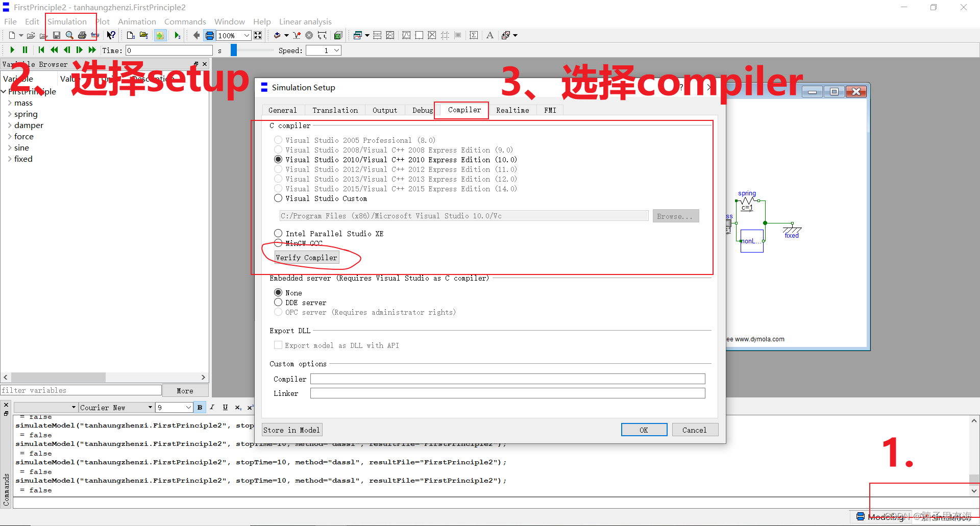
Task: Click the 3D animation window icon
Action: 338,35
